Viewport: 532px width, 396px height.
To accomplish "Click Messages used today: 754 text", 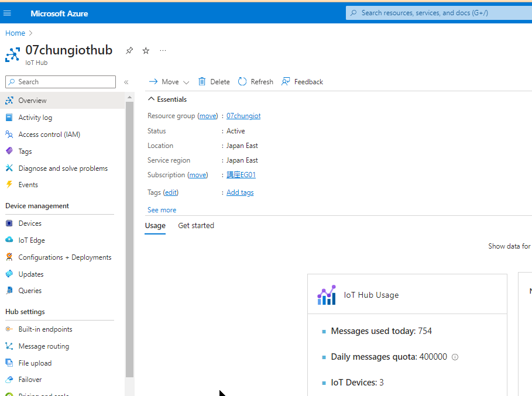I will (x=382, y=331).
